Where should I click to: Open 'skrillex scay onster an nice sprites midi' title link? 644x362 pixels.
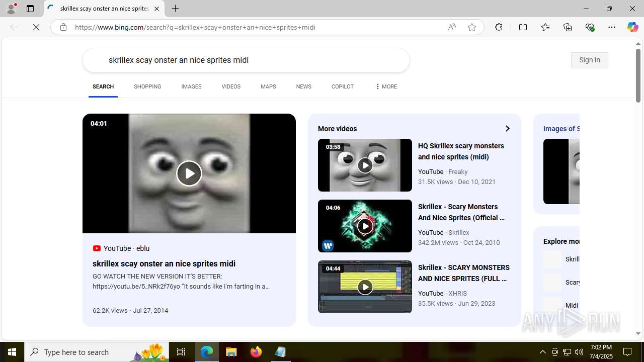164,263
